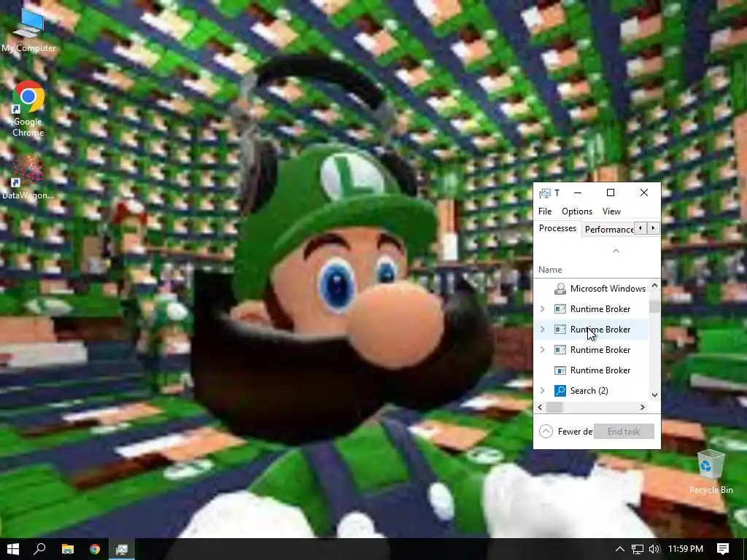747x560 pixels.
Task: Launch Chrome from the taskbar
Action: [x=95, y=549]
